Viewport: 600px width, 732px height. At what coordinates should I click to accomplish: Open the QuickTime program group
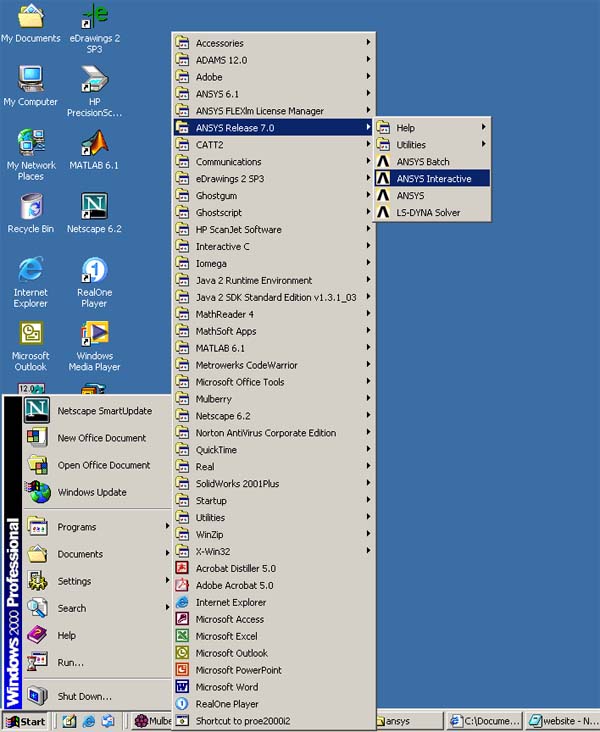pos(274,450)
